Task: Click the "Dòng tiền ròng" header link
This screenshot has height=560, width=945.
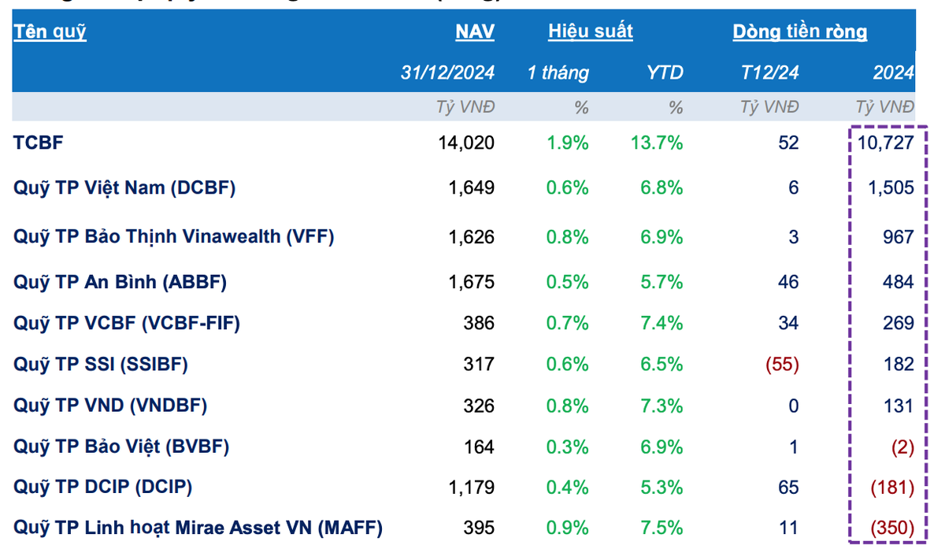Action: coord(799,32)
